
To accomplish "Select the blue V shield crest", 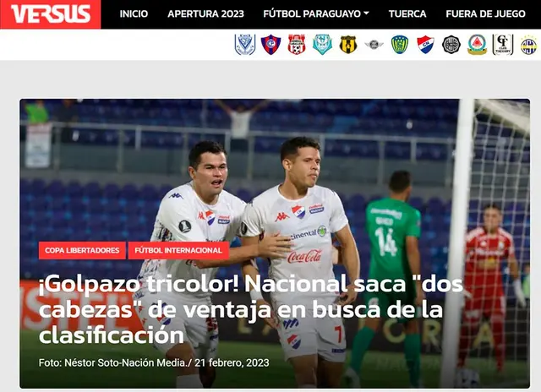I will [x=245, y=45].
